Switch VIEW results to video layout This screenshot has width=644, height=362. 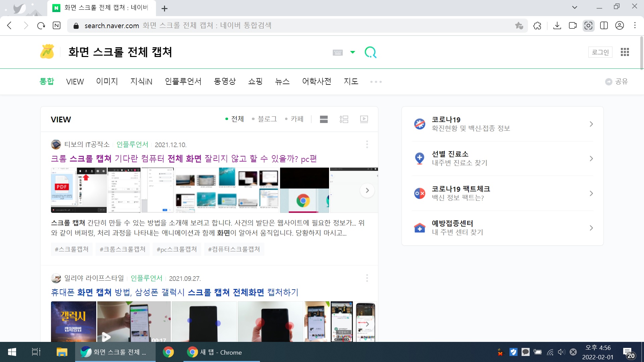(364, 119)
